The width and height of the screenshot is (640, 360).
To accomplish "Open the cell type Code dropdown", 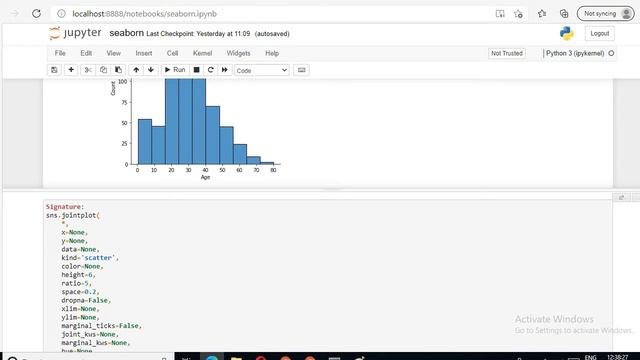I will [x=262, y=71].
